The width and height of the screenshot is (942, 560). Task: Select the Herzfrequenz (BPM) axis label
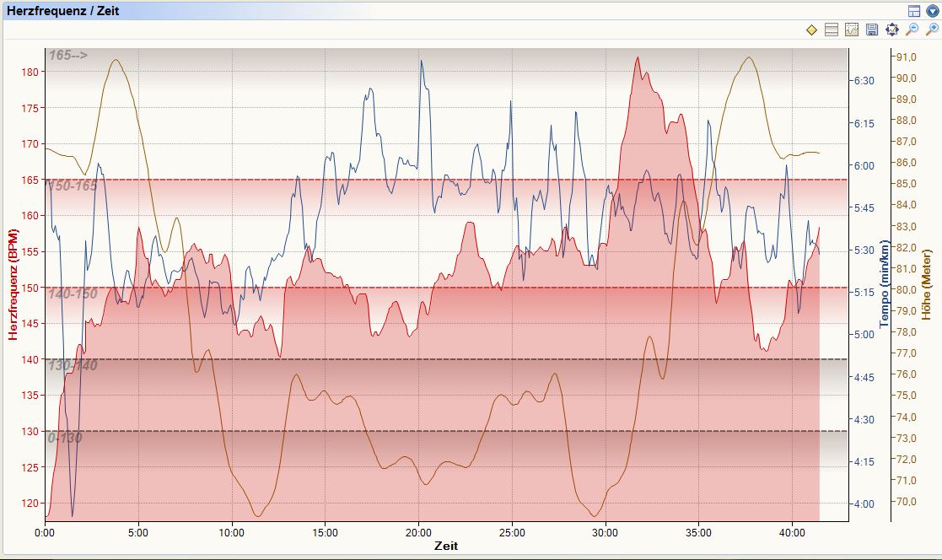click(x=13, y=284)
